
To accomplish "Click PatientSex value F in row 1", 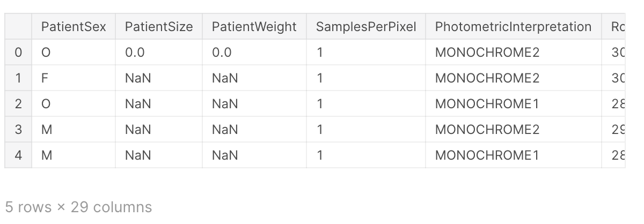I will [x=45, y=78].
